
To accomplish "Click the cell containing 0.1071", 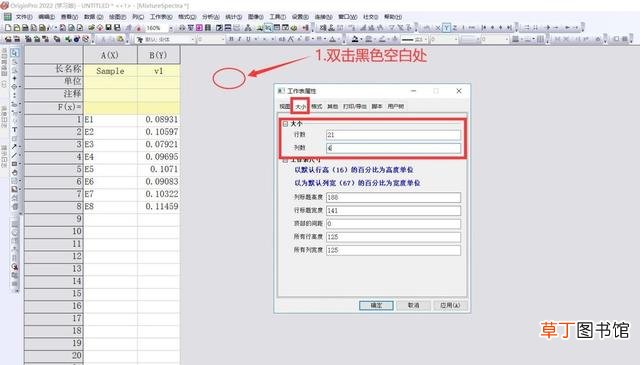I will point(158,169).
